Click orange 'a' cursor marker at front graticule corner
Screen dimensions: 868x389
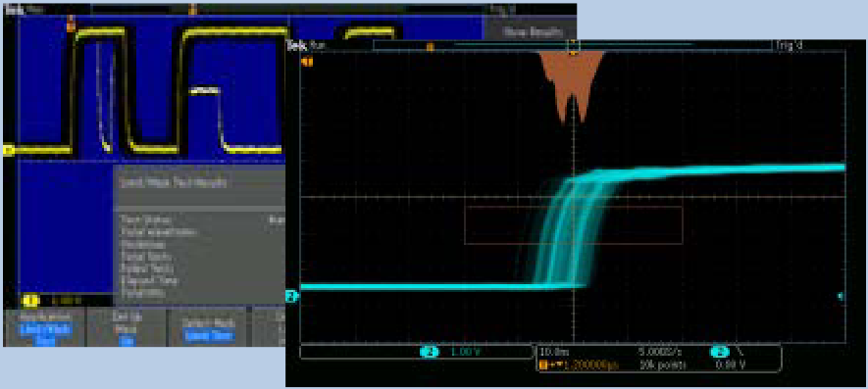tap(307, 62)
